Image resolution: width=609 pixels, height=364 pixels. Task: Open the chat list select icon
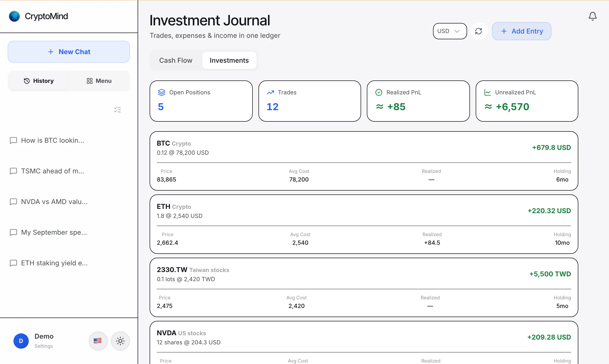(x=117, y=110)
